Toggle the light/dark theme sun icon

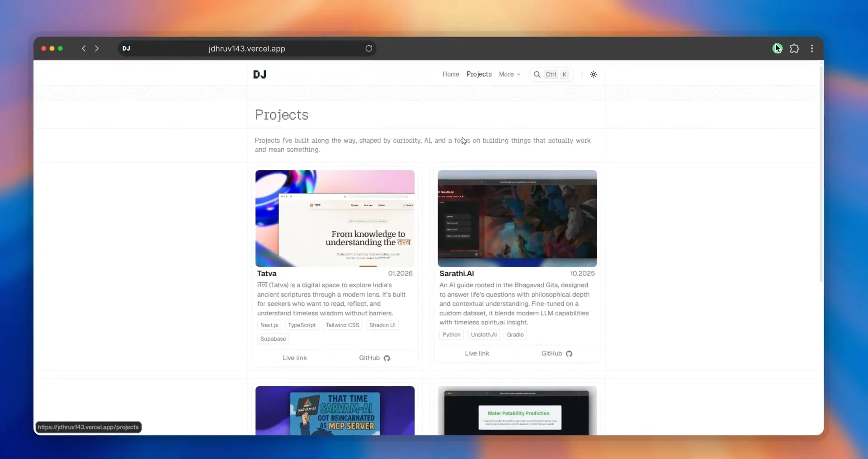[x=594, y=75]
